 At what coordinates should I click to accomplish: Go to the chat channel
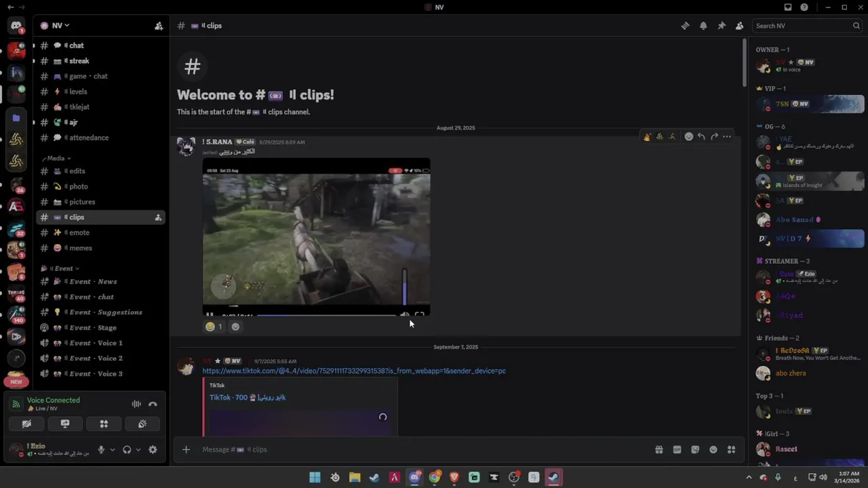100,45
